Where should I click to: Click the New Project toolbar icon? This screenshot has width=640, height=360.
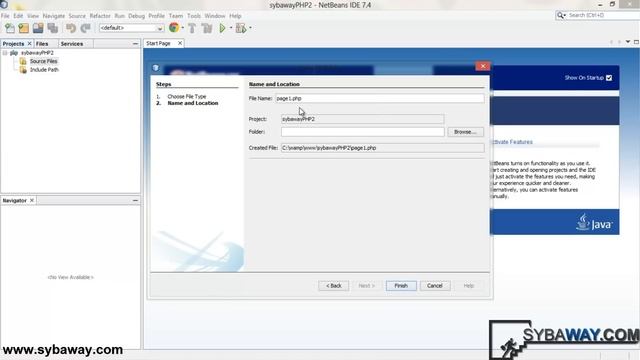24,28
